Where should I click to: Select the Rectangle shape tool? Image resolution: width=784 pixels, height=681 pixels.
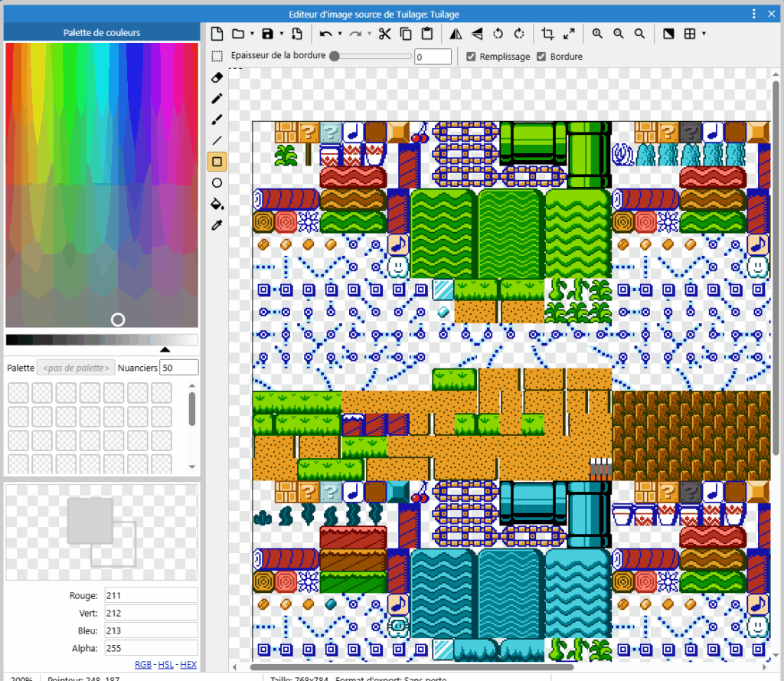click(x=217, y=162)
